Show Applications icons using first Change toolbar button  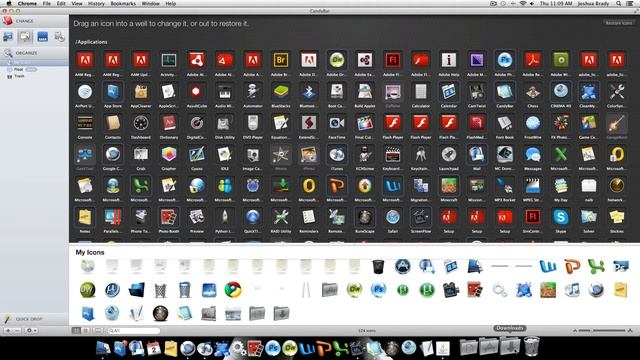tap(8, 37)
